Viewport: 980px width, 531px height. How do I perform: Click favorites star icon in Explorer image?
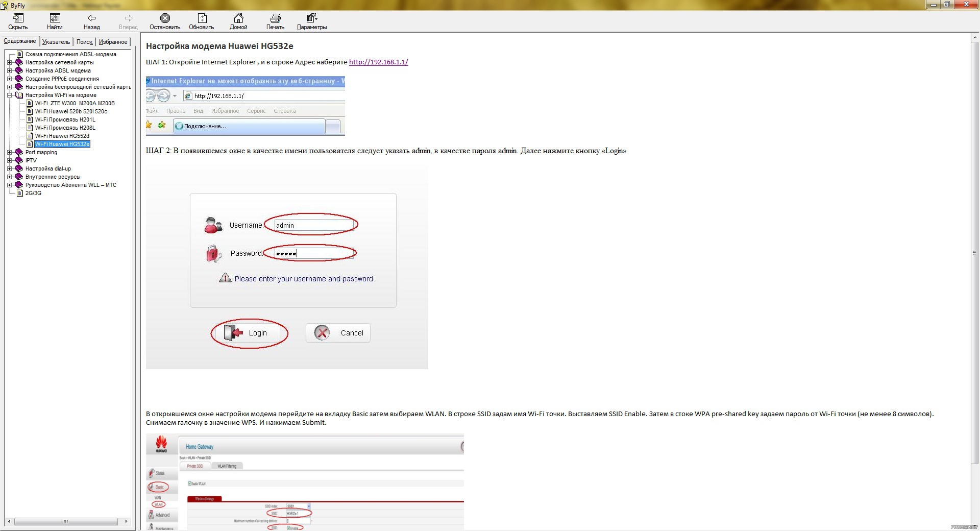point(149,125)
